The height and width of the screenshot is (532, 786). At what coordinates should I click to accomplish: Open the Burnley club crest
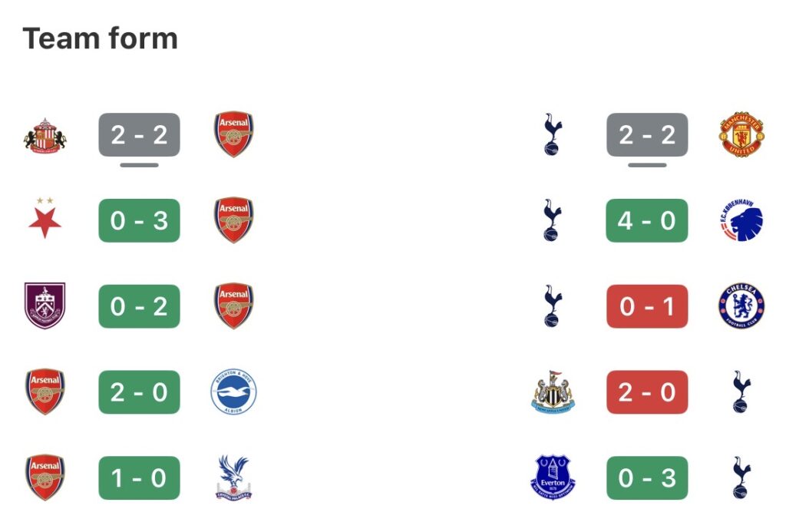pyautogui.click(x=45, y=306)
